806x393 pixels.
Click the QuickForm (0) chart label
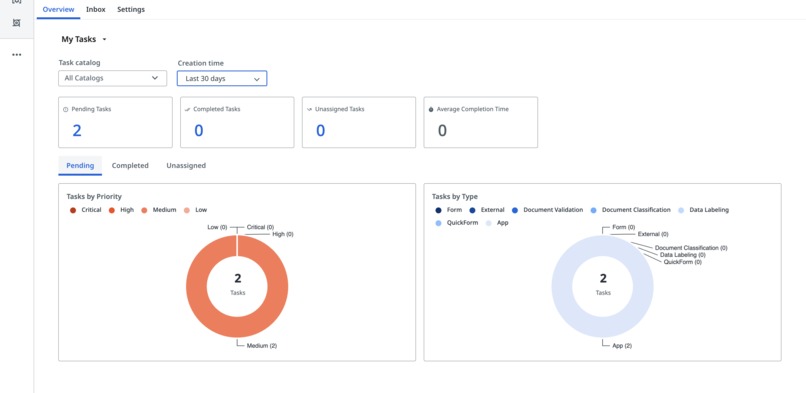(683, 262)
